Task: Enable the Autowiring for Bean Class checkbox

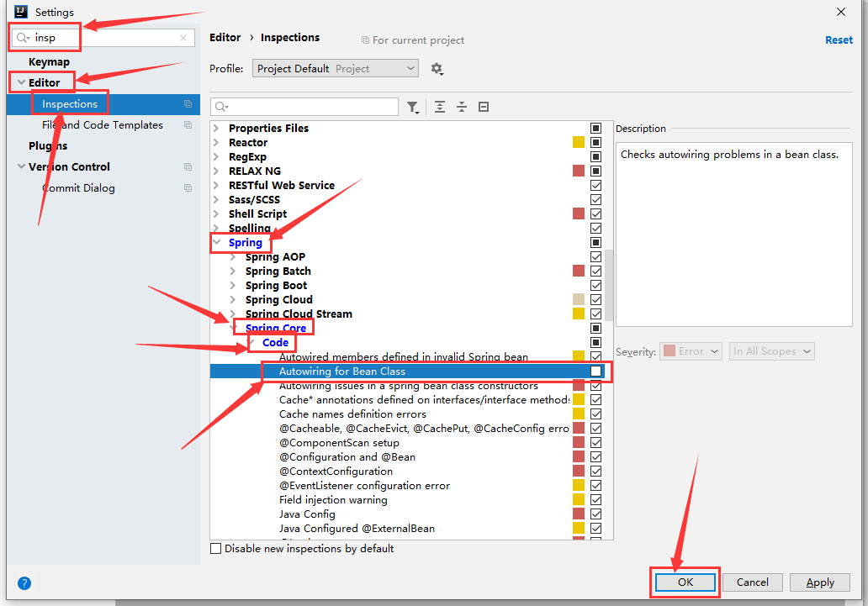Action: [595, 372]
